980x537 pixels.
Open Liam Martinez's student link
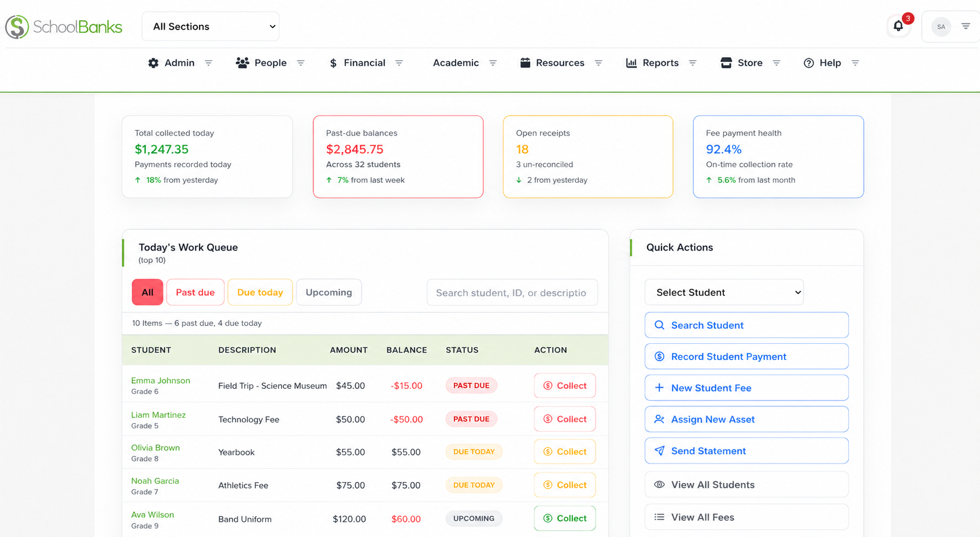158,415
